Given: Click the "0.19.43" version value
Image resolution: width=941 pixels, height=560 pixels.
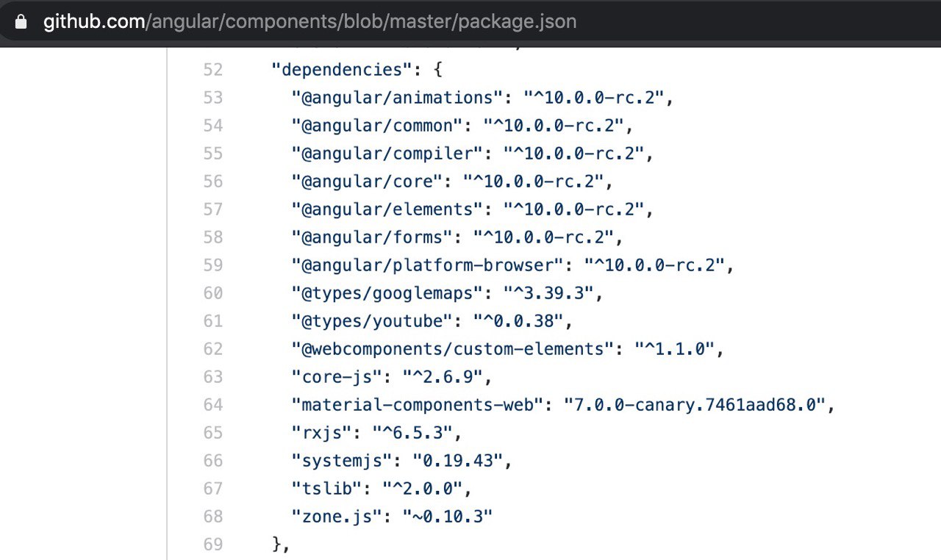Looking at the screenshot, I should point(457,461).
